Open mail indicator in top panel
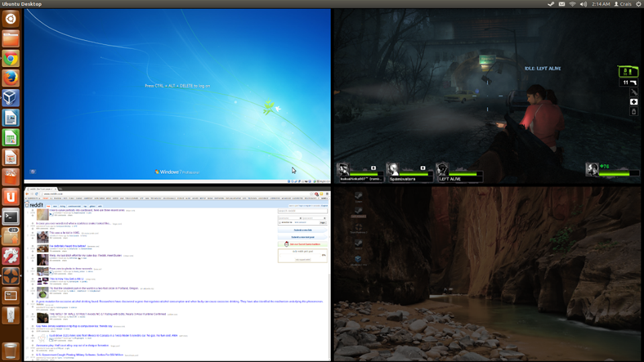Image resolution: width=644 pixels, height=362 pixels. 561,4
